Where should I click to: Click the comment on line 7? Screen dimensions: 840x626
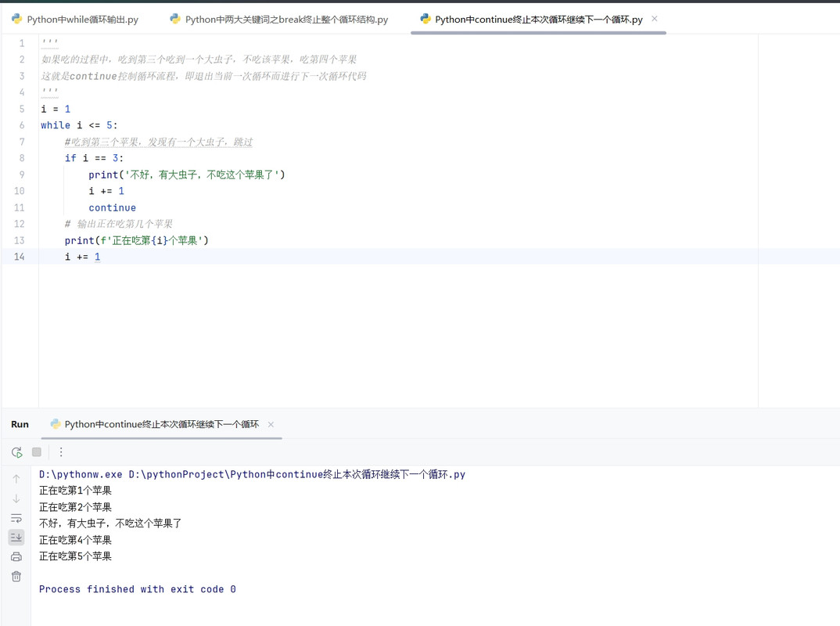click(x=159, y=142)
